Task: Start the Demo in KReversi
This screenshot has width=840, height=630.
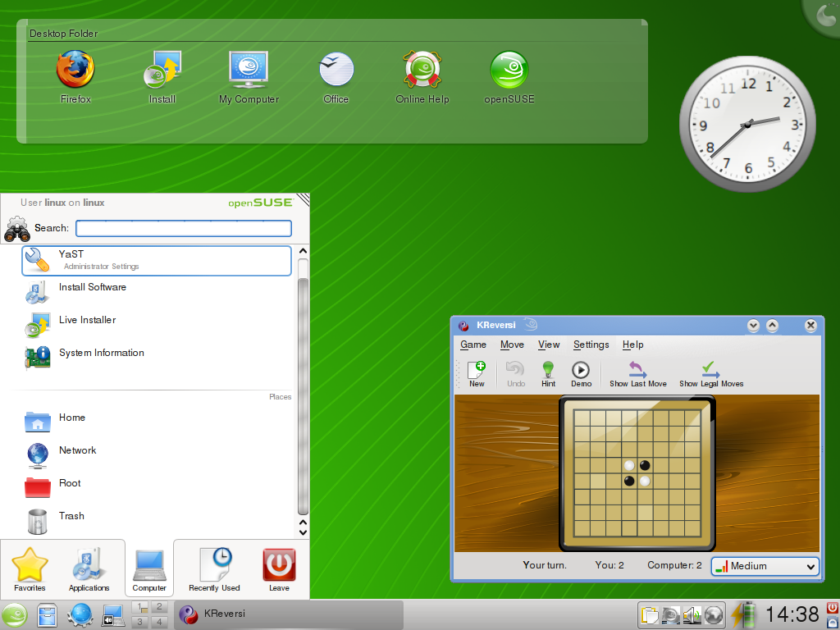Action: click(581, 374)
